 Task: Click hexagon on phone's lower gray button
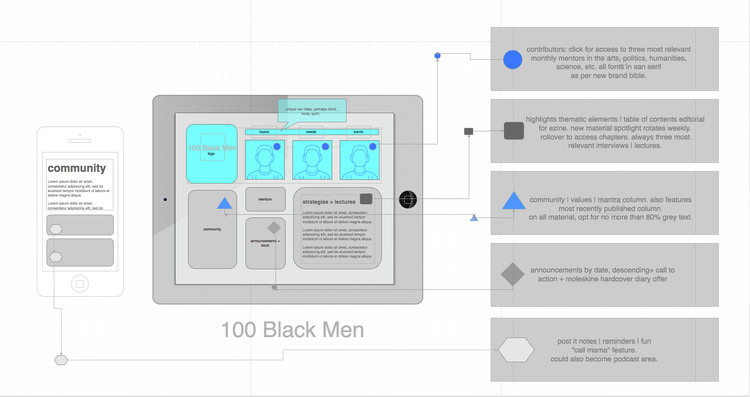click(56, 257)
